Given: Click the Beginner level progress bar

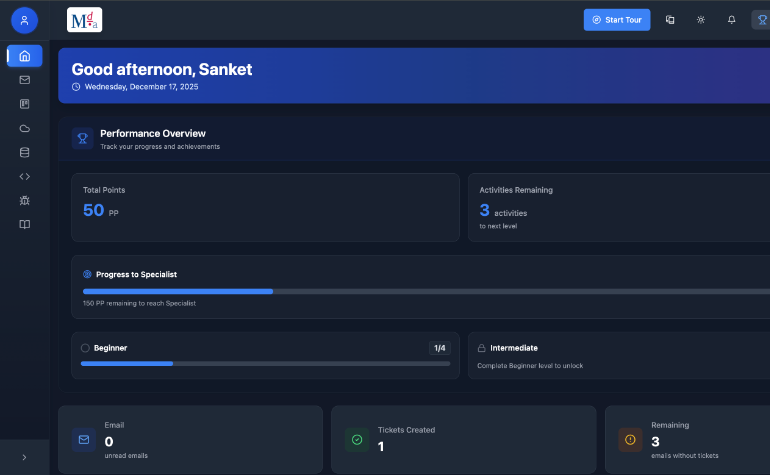Looking at the screenshot, I should (x=265, y=363).
